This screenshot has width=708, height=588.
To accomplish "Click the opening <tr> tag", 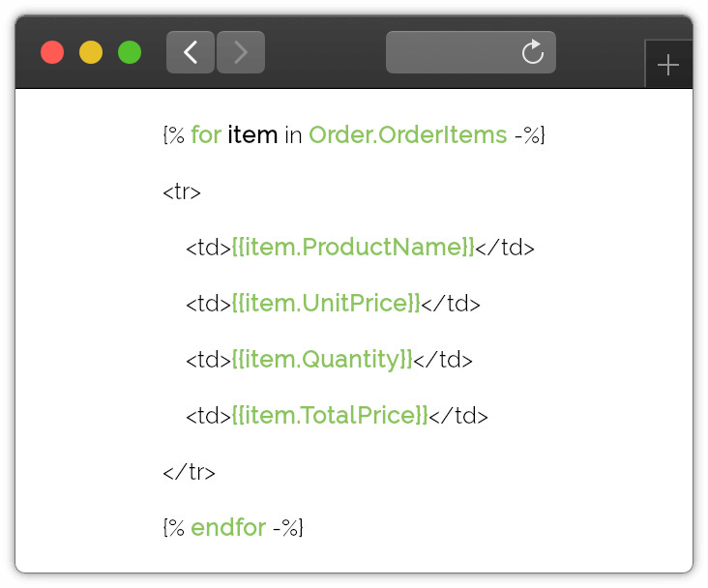I will click(182, 191).
